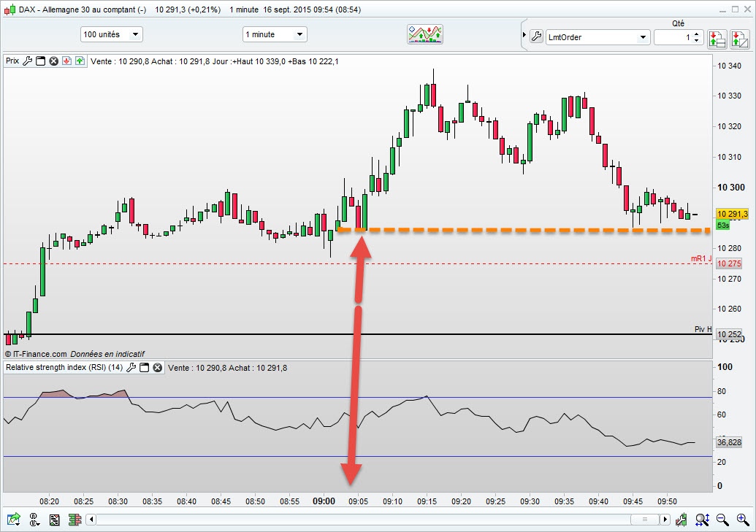756x532 pixels.
Task: Open the LmtOrder order type dropdown
Action: (597, 37)
